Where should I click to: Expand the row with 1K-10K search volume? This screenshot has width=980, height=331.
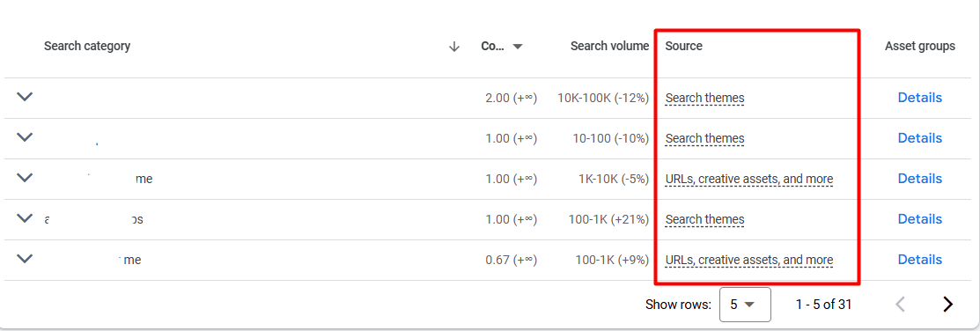pyautogui.click(x=25, y=178)
